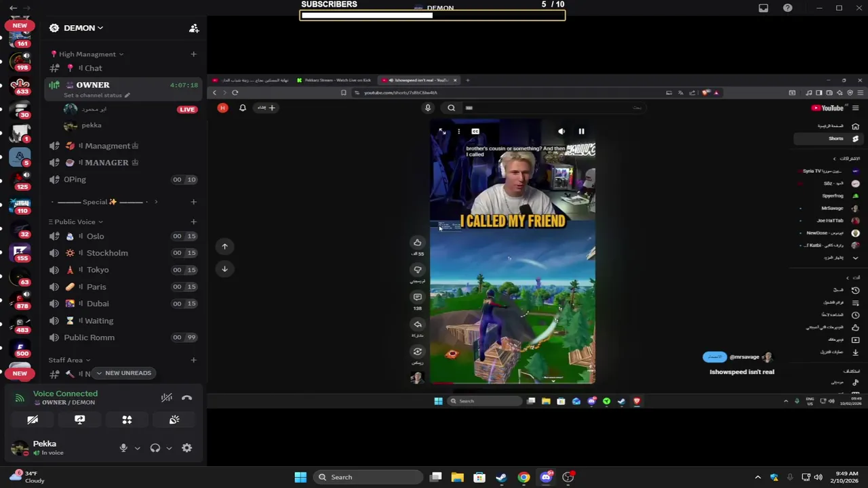Select Shorts in YouTube sidebar
The height and width of the screenshot is (488, 868).
pyautogui.click(x=827, y=139)
